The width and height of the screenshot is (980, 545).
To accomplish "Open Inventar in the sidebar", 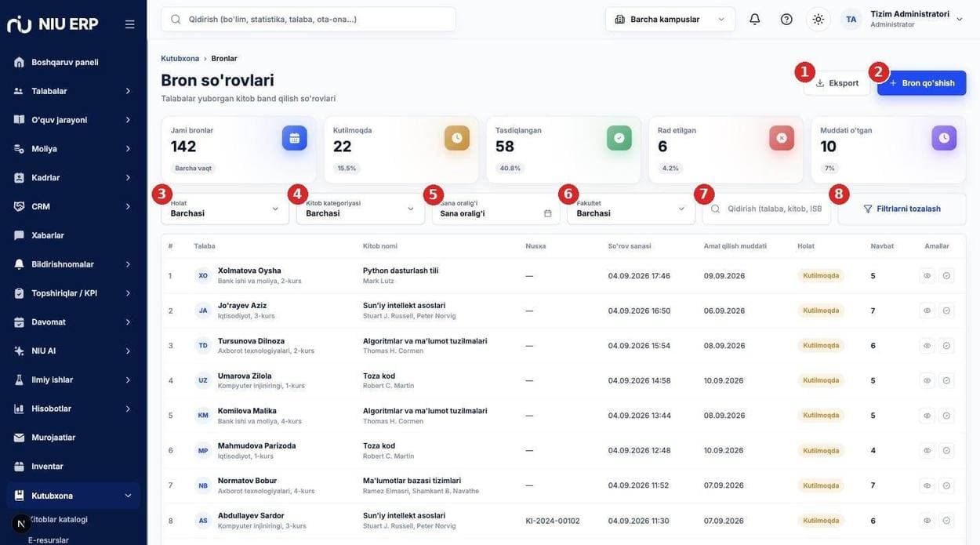I will point(74,467).
